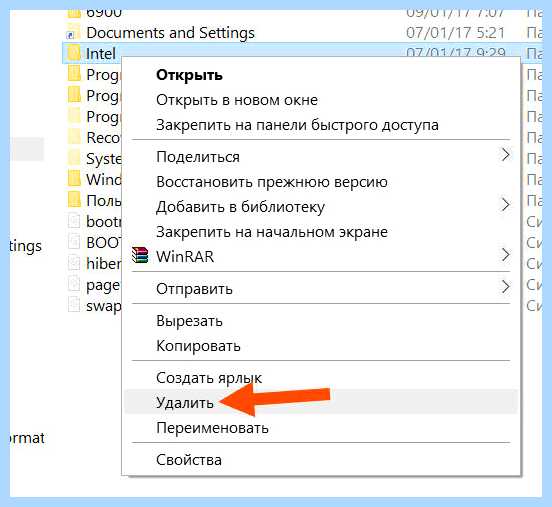552x507 pixels.
Task: Click the pagefile file icon
Action: pyautogui.click(x=74, y=284)
